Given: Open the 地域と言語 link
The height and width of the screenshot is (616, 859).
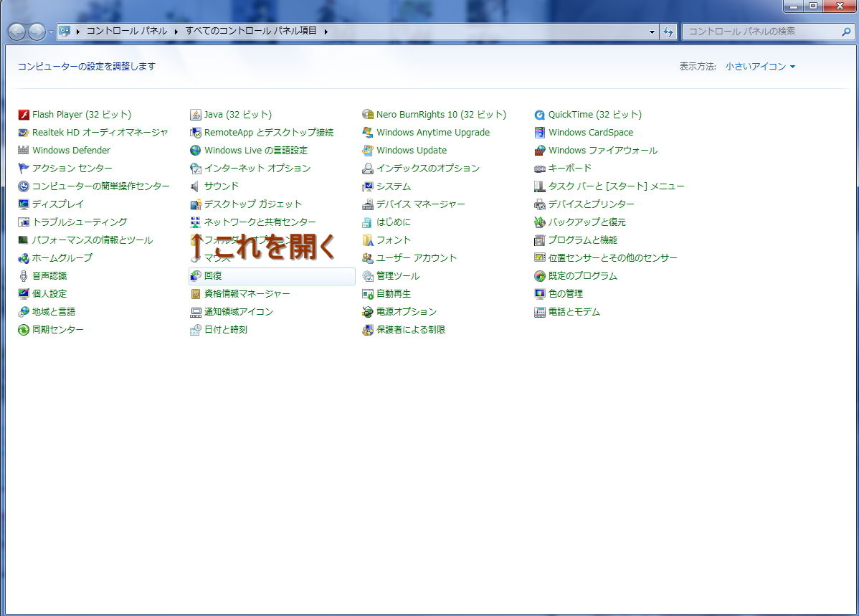Looking at the screenshot, I should point(54,312).
